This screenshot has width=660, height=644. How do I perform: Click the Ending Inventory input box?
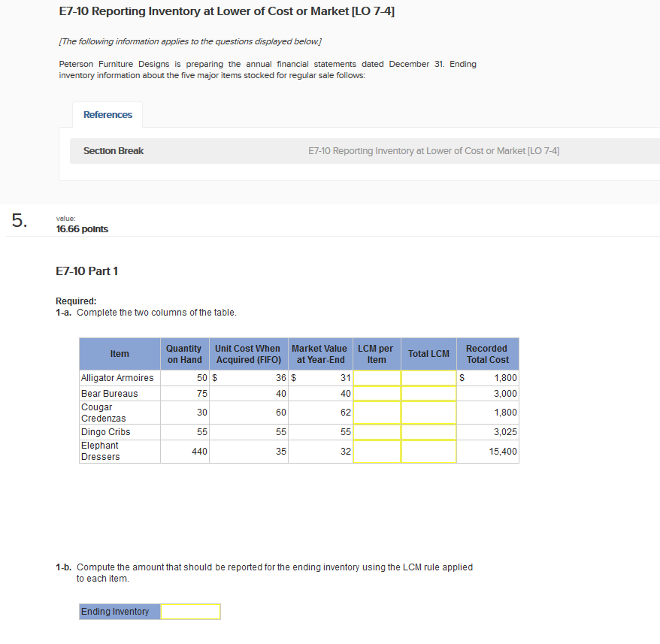pos(190,611)
